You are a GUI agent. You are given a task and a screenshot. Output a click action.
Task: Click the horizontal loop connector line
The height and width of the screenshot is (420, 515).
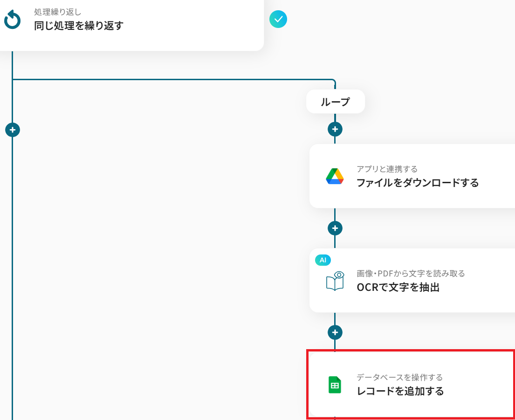tap(172, 79)
